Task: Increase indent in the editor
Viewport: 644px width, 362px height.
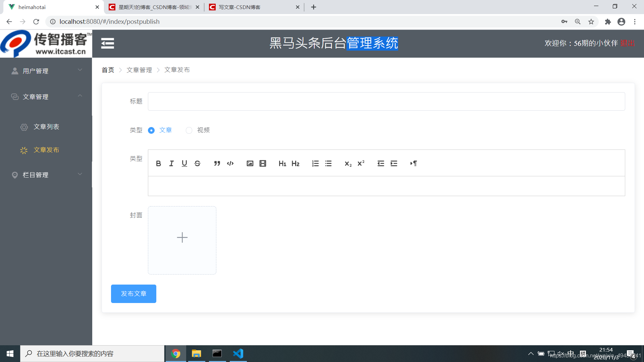Action: pos(394,163)
